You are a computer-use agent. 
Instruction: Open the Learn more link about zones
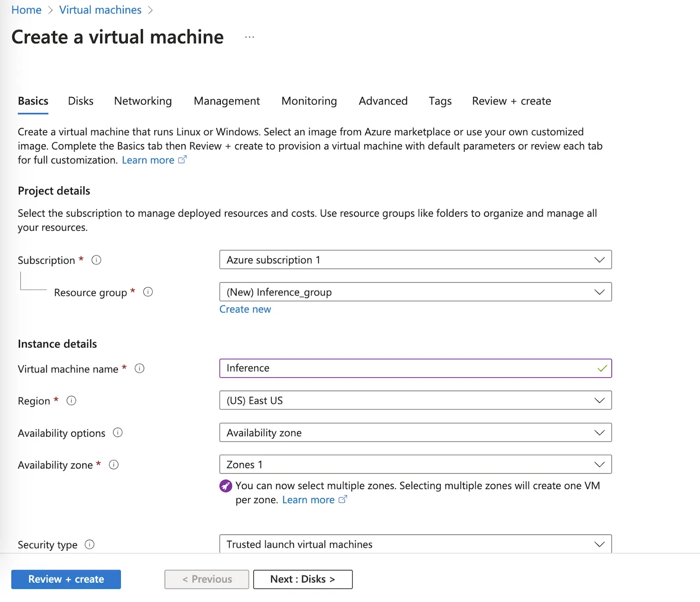click(x=308, y=500)
